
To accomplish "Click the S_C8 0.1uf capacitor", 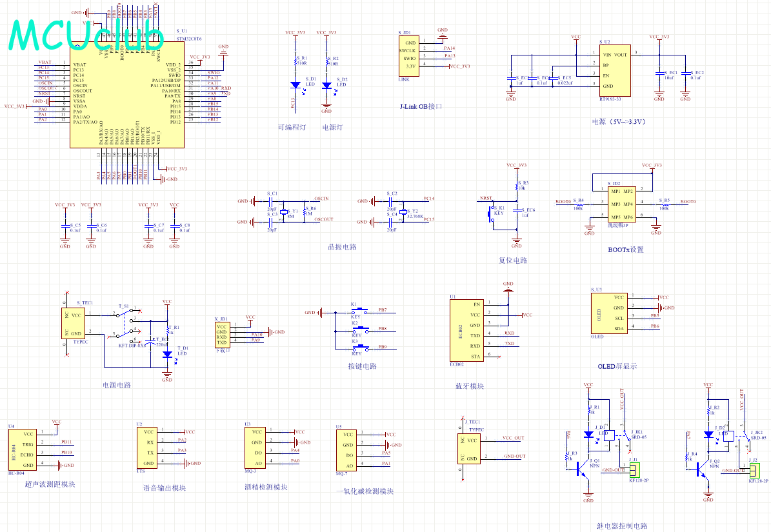I will tap(174, 226).
